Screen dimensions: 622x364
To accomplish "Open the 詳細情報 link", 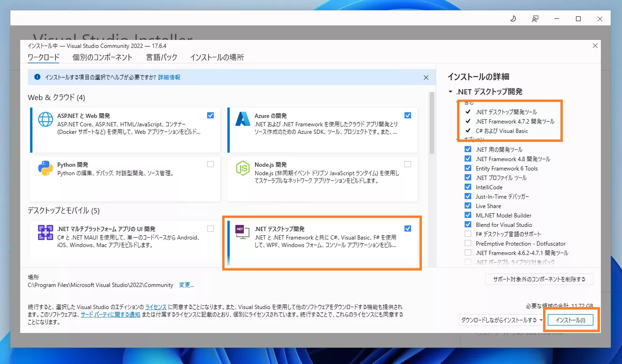I will [x=169, y=77].
